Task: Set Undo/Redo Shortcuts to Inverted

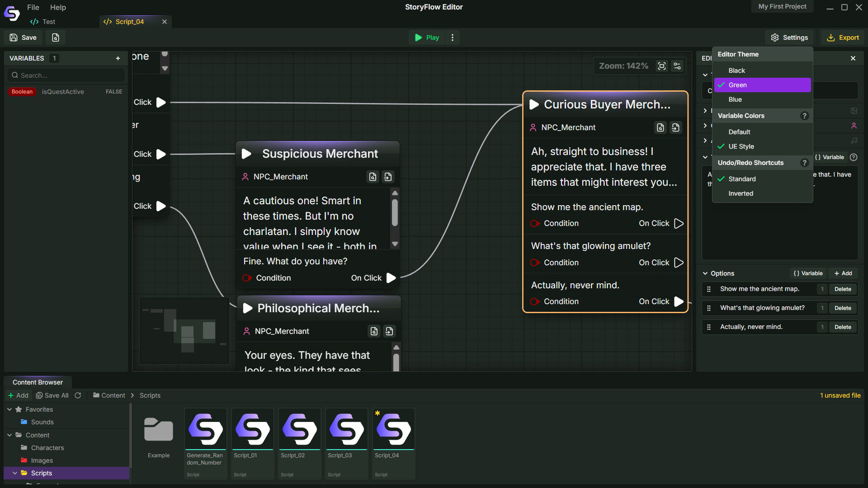Action: pyautogui.click(x=741, y=193)
